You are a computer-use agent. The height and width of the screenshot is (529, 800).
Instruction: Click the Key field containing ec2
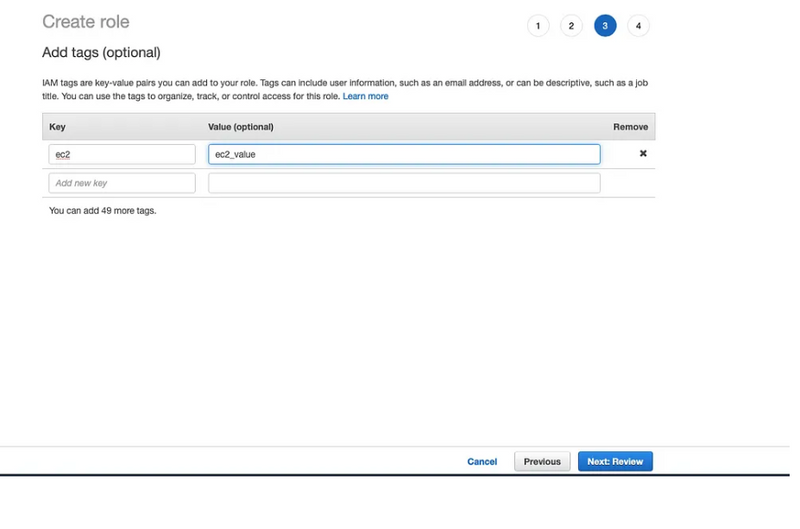(x=122, y=154)
